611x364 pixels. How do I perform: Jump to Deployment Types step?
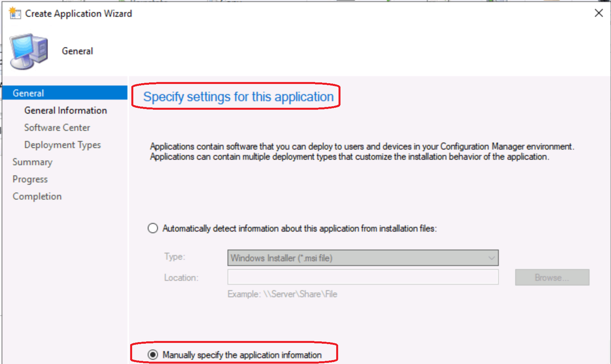click(63, 145)
